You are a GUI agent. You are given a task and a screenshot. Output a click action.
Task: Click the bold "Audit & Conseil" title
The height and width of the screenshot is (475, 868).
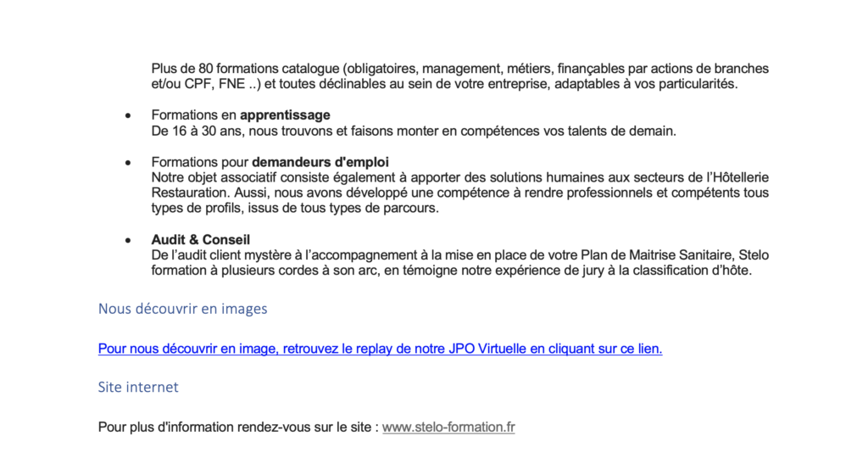click(x=201, y=240)
